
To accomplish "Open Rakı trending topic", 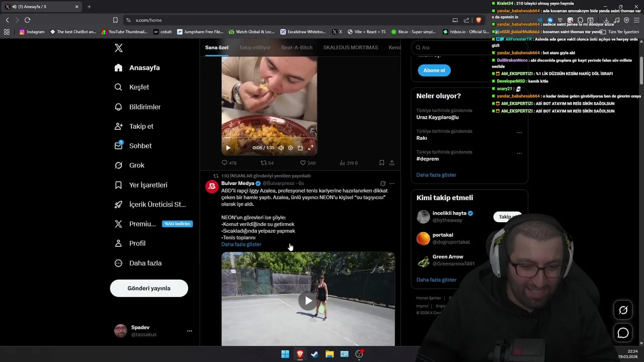I will tap(422, 138).
